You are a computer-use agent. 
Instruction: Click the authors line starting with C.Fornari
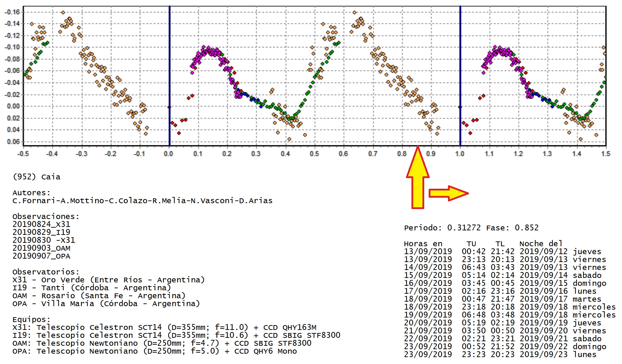(142, 200)
